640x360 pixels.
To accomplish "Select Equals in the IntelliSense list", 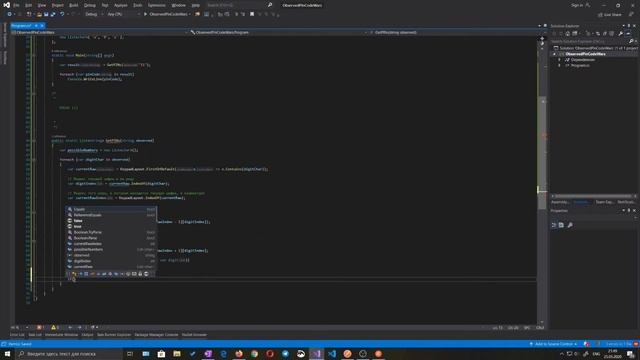I will (111, 209).
